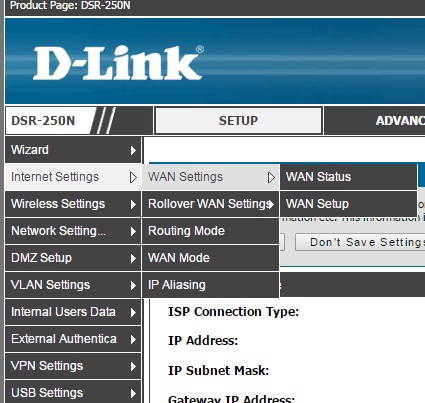Expand the Wizard submenu arrow

[133, 150]
